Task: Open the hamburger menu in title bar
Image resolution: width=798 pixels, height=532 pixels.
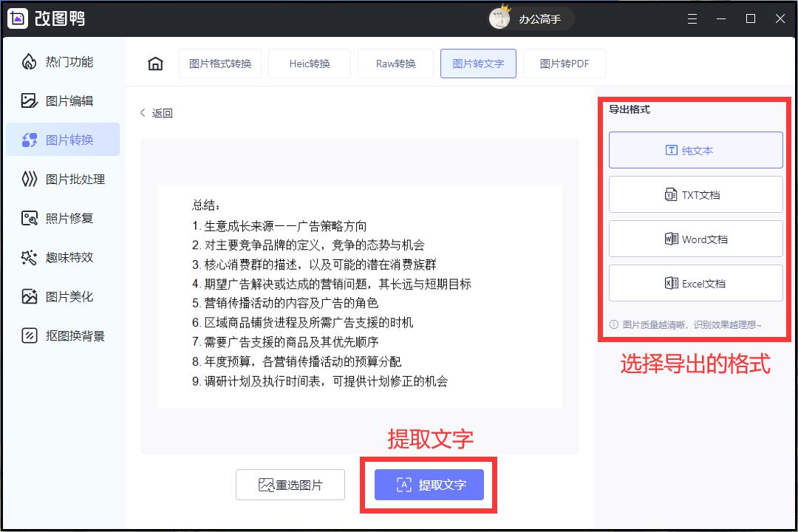Action: 692,18
